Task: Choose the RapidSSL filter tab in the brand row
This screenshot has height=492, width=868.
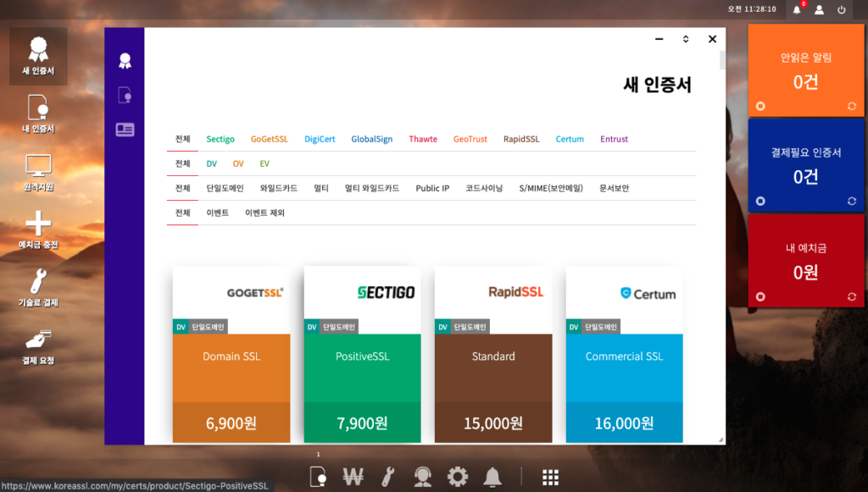Action: [x=521, y=140]
